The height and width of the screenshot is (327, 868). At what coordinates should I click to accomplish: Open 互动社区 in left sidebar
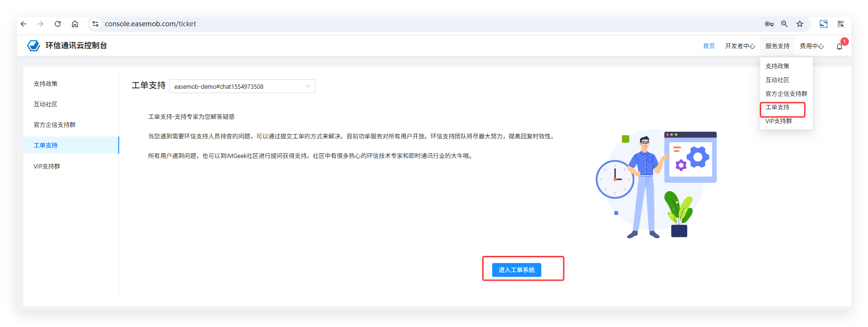[46, 105]
